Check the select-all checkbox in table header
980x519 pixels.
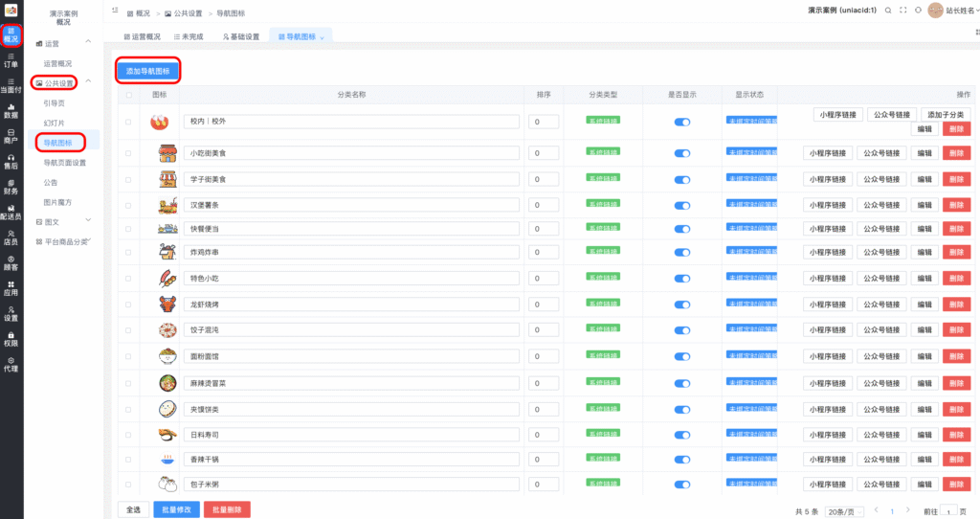(x=129, y=95)
